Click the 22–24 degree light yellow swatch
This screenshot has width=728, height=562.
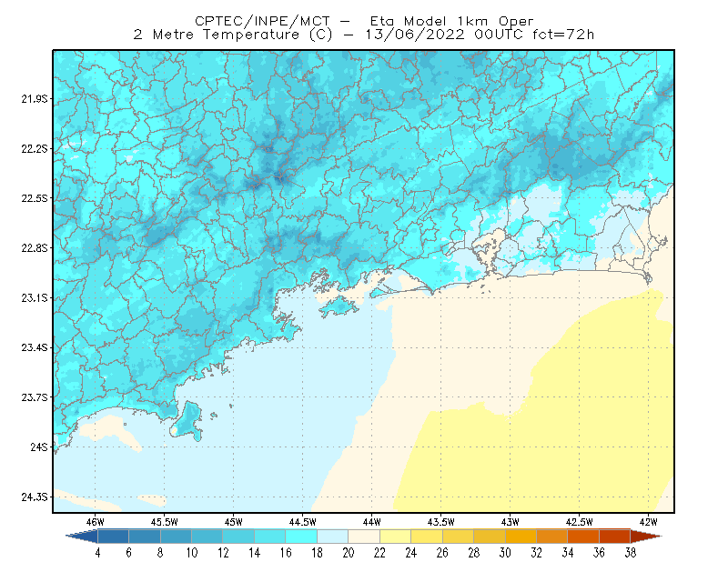click(x=395, y=537)
